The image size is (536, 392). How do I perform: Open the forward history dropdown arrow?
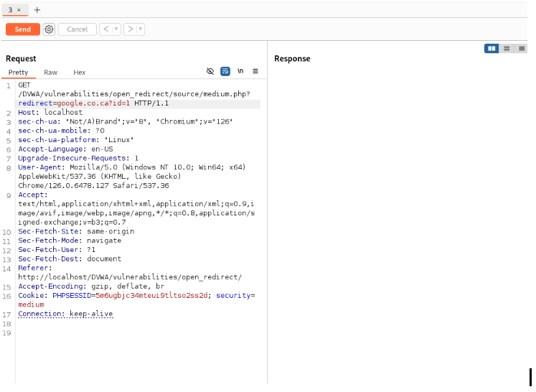pos(140,29)
